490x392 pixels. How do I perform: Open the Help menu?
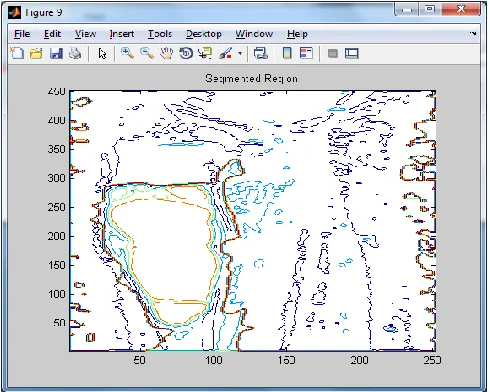coord(297,34)
